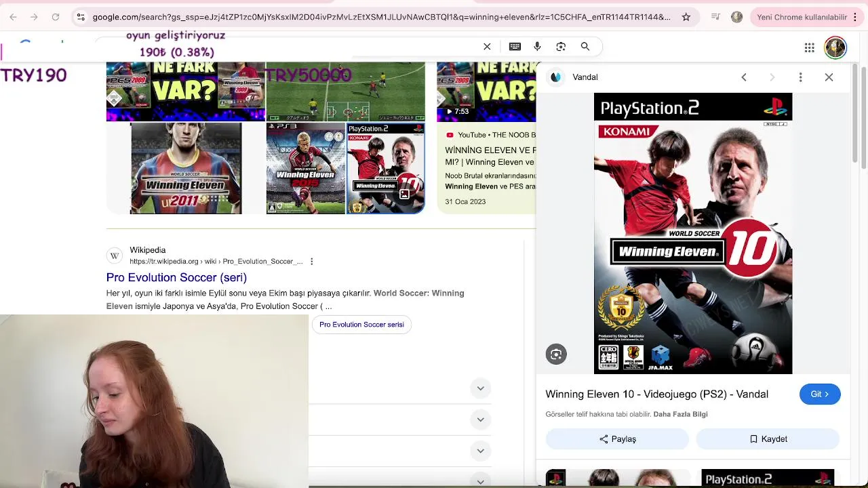
Task: Open 'Daha Fazla Bilgi' copyright link
Action: 680,414
